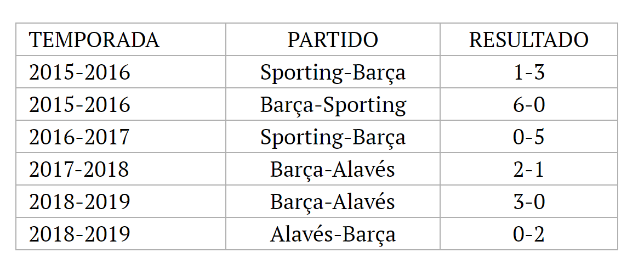This screenshot has height=258, width=644.
Task: Click the 1-3 result cell
Action: (x=529, y=72)
